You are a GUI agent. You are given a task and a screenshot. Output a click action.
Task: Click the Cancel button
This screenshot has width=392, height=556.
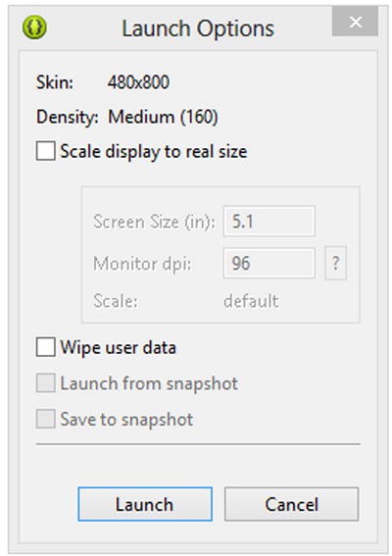point(291,504)
